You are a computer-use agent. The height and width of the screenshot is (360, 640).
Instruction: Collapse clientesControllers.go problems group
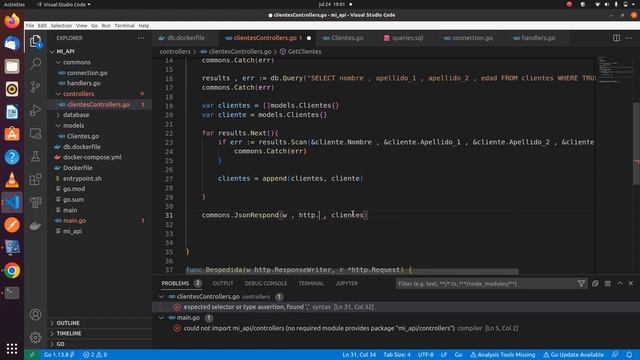click(x=161, y=297)
